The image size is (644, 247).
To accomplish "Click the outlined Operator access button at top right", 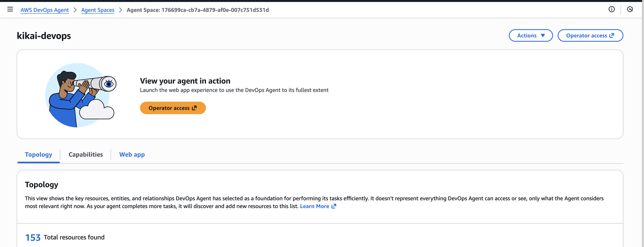I will click(x=590, y=36).
